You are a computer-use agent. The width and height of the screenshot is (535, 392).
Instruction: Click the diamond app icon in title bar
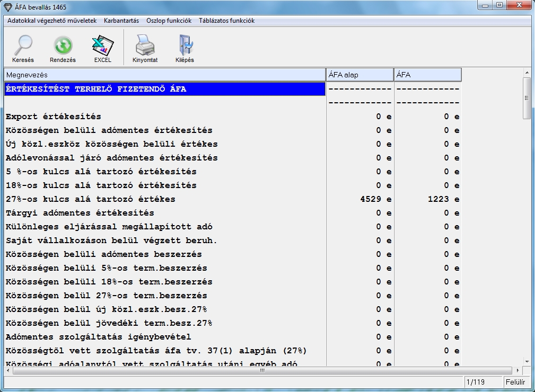(x=7, y=6)
